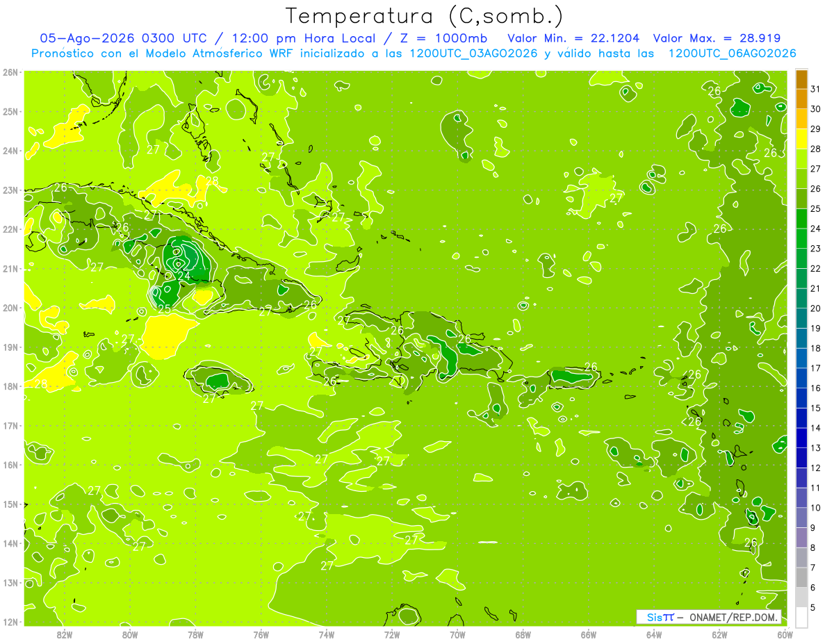834x644 pixels.
Task: Click the '72W' longitude axis label
Action: pyautogui.click(x=392, y=634)
